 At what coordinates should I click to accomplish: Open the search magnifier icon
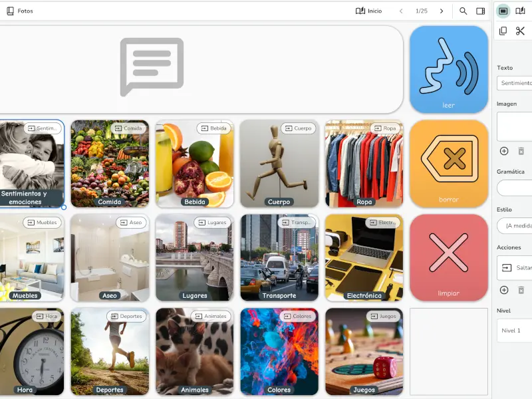(463, 11)
